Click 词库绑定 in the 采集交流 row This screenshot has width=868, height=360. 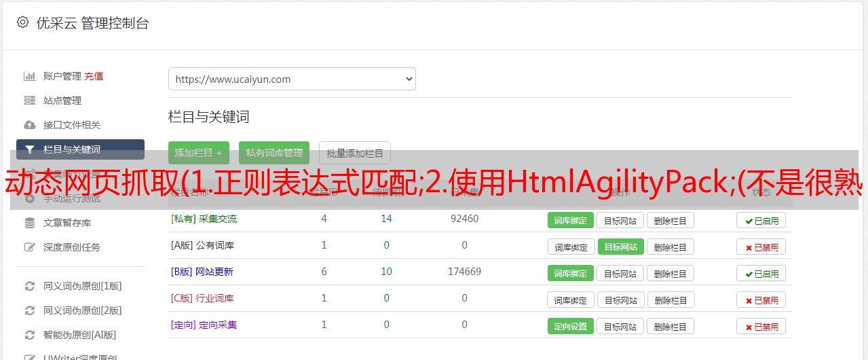(571, 220)
